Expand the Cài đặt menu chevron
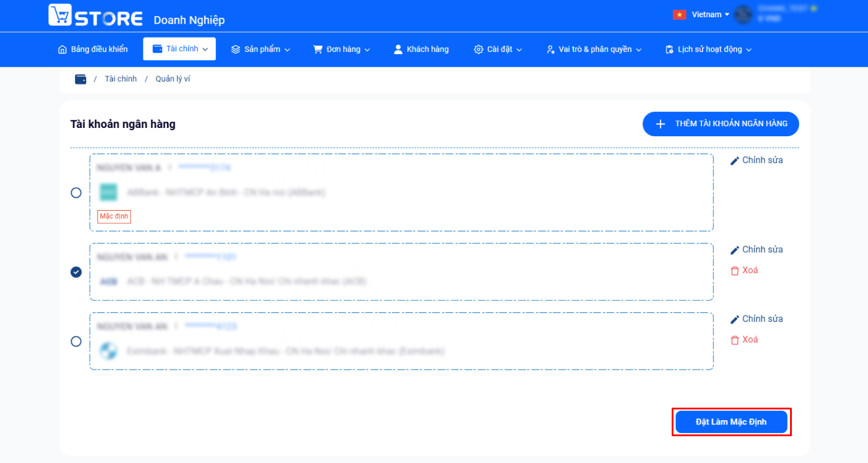The height and width of the screenshot is (463, 868). [519, 50]
